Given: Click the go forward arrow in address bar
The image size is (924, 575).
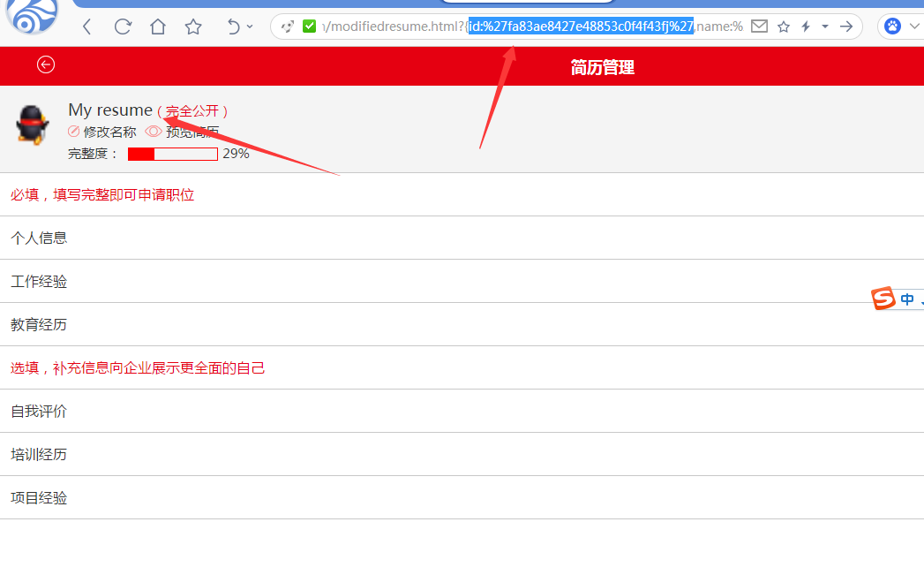Looking at the screenshot, I should click(x=846, y=26).
